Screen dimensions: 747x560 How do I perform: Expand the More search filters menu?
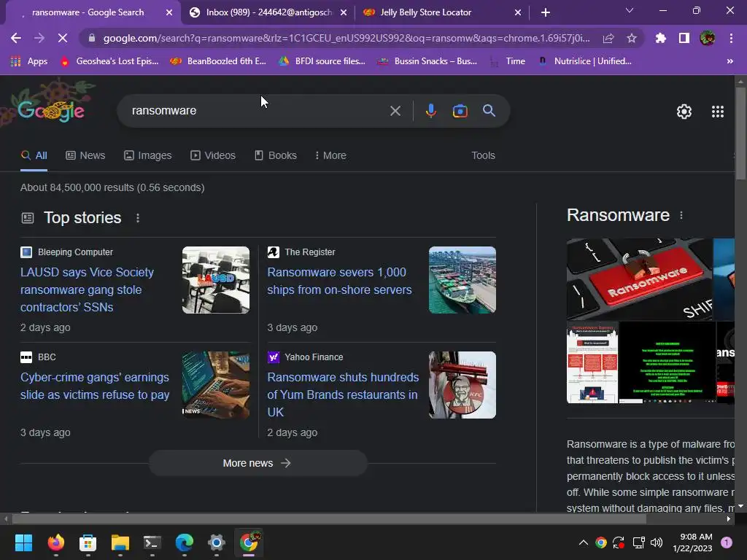[x=330, y=156]
